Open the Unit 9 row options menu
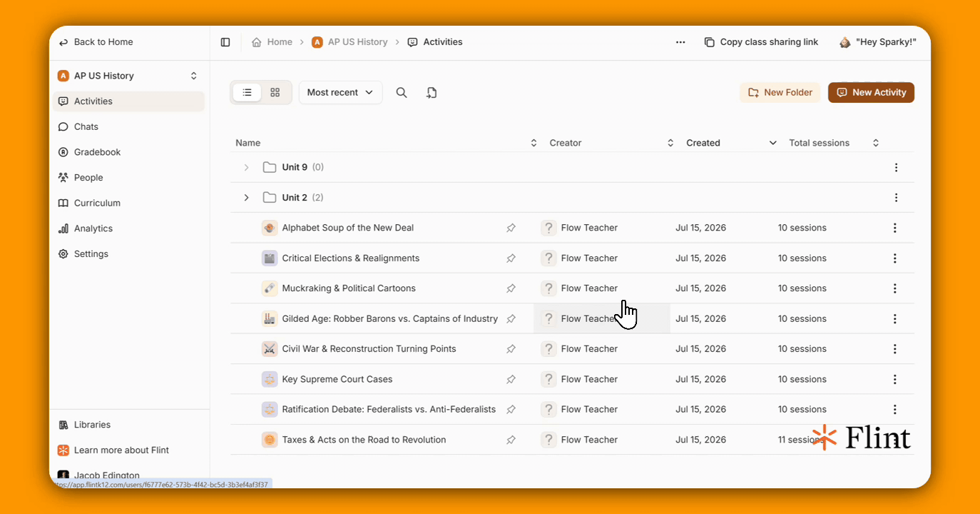The image size is (980, 514). [x=896, y=167]
